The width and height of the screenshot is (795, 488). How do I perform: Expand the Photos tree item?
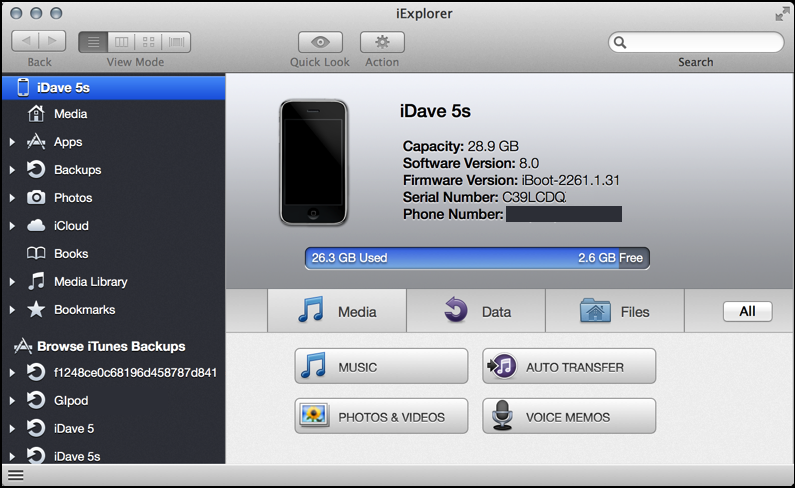[x=12, y=198]
